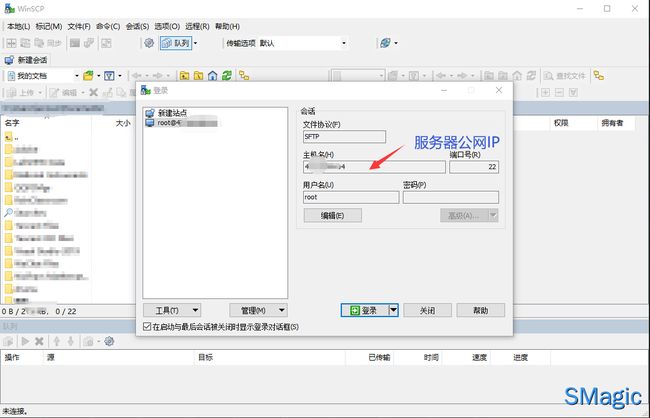Click the remote refresh icon
Image resolution: width=650 pixels, height=418 pixels.
tap(531, 75)
